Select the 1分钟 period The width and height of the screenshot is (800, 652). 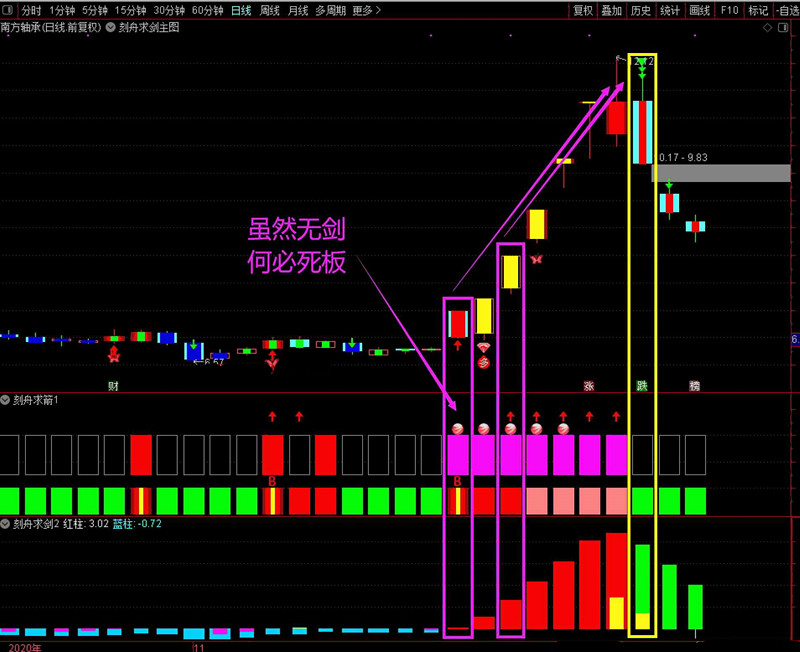point(62,10)
